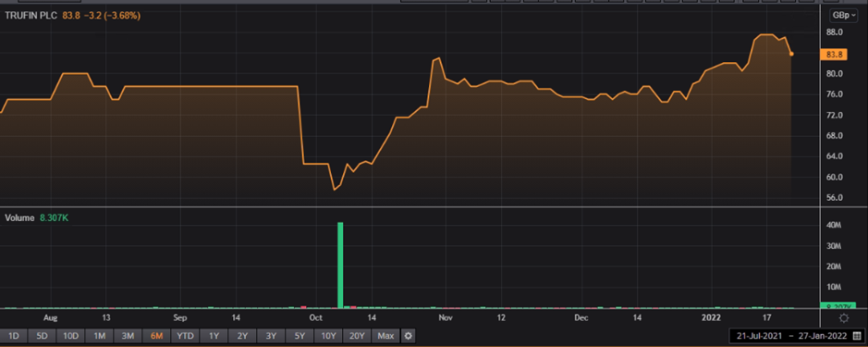Choose the 3Y time range
This screenshot has height=347, width=868.
coord(271,335)
